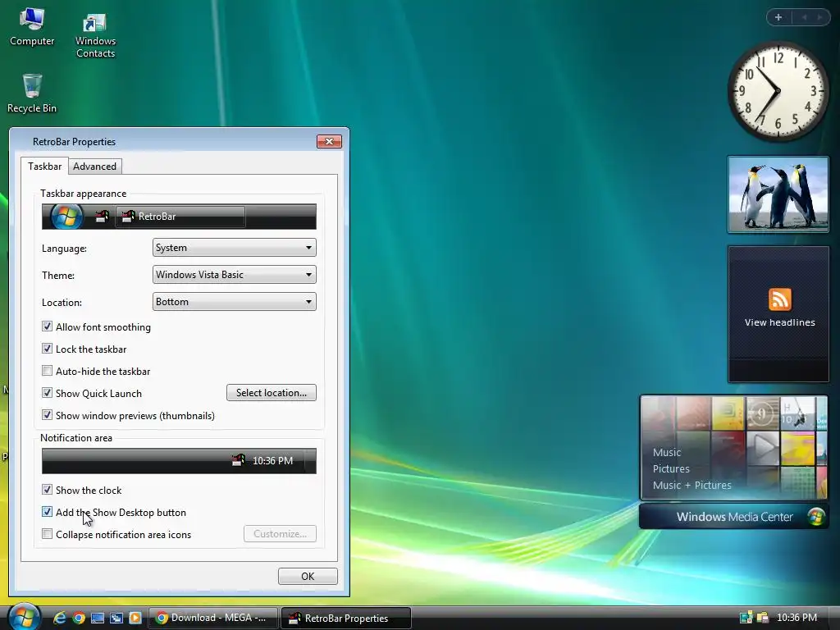Click RetroBar Properties taskbar button

(x=346, y=619)
